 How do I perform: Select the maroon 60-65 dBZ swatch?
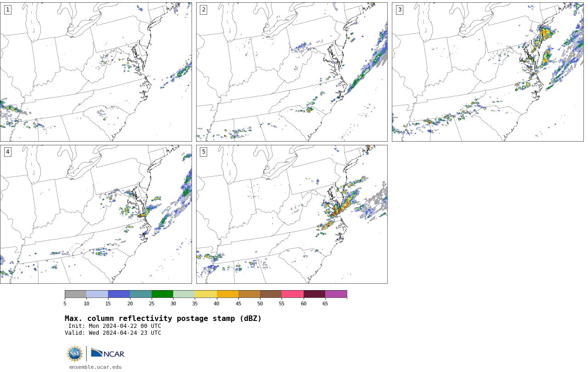pyautogui.click(x=314, y=294)
